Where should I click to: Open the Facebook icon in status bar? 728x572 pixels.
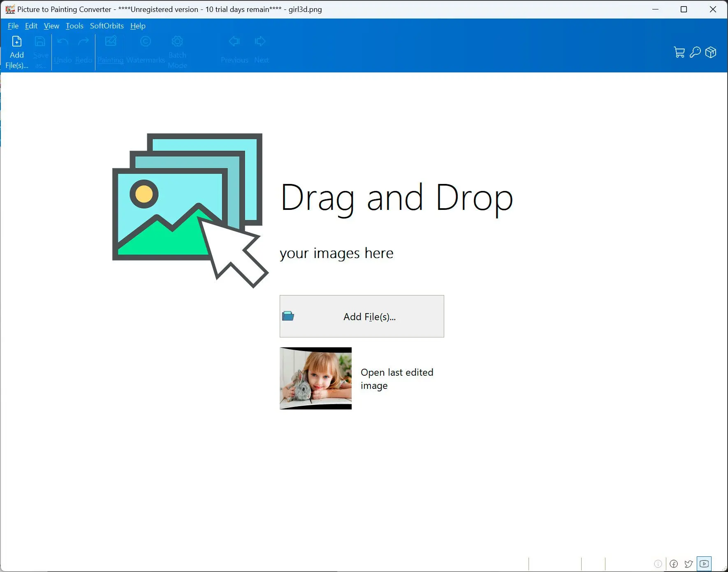click(x=674, y=564)
